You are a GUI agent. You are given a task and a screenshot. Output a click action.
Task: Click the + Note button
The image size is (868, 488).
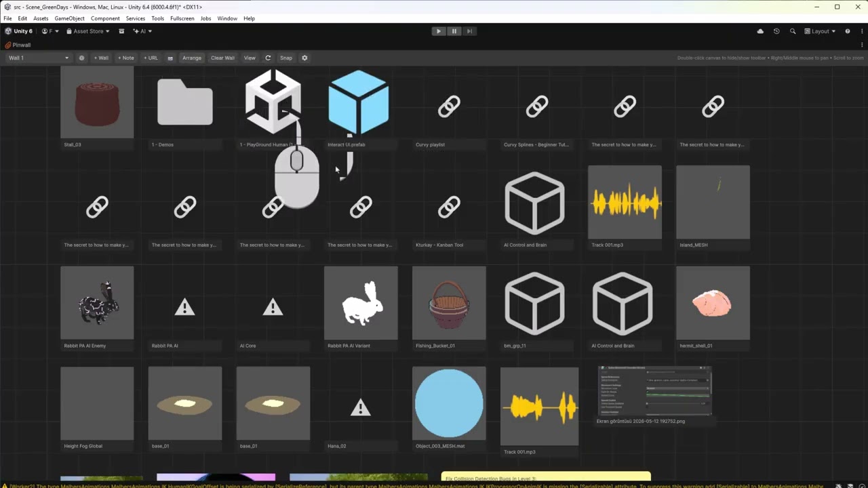pos(126,58)
